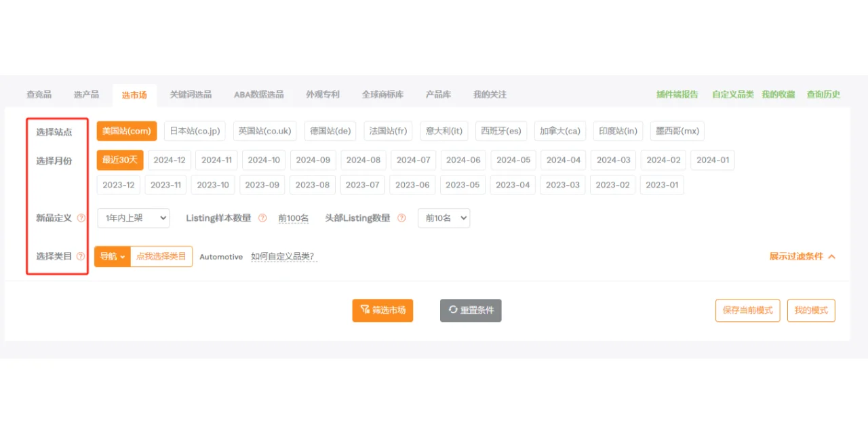This screenshot has height=433, width=868.
Task: Select the 法国站(fr) site
Action: 388,131
